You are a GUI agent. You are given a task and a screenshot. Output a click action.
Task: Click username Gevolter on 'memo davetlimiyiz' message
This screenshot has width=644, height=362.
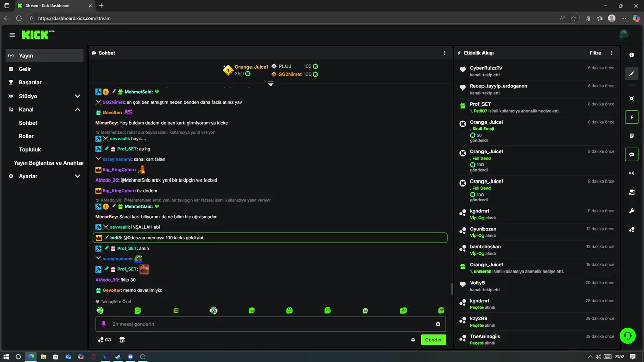[112, 290]
